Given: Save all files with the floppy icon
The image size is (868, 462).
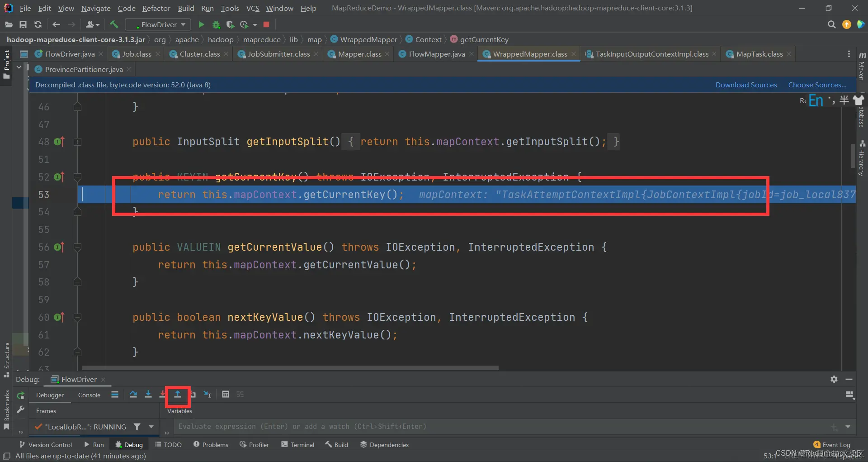Looking at the screenshot, I should (23, 24).
